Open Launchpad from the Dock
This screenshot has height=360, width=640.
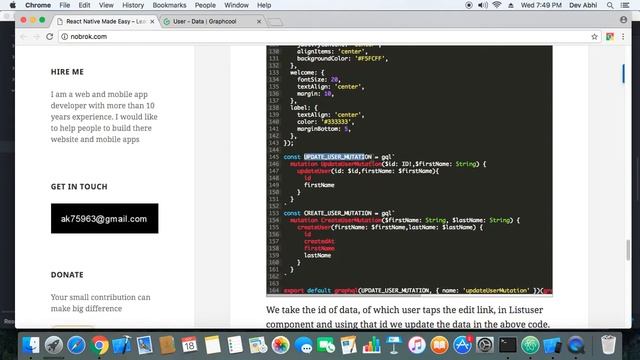tap(53, 345)
